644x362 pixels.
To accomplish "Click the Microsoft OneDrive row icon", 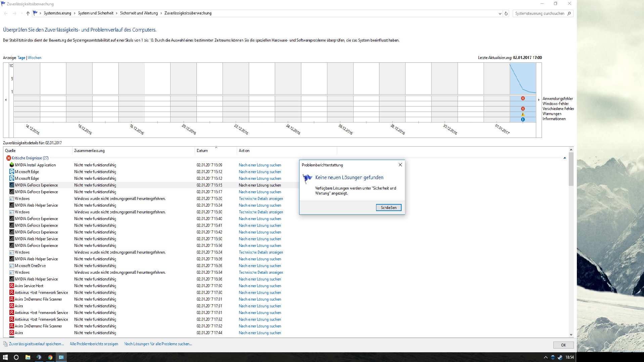I will tap(12, 265).
